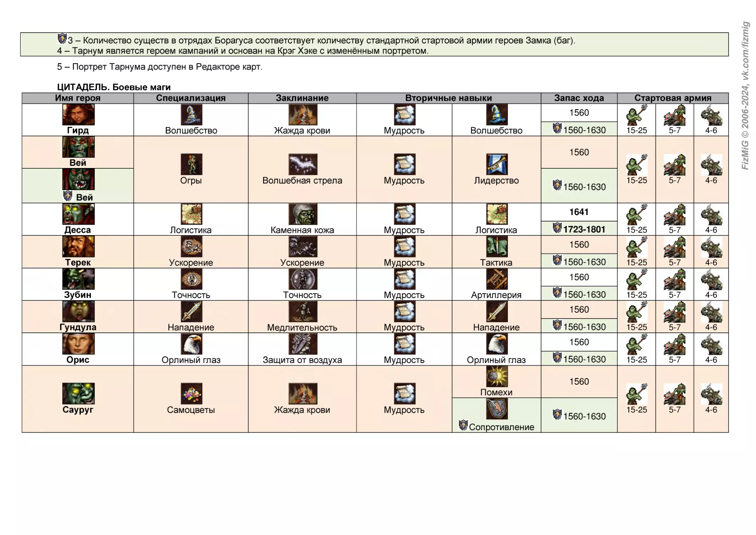
Task: Click Орис's secondary Орлиный глаз skill icon
Action: point(497,344)
